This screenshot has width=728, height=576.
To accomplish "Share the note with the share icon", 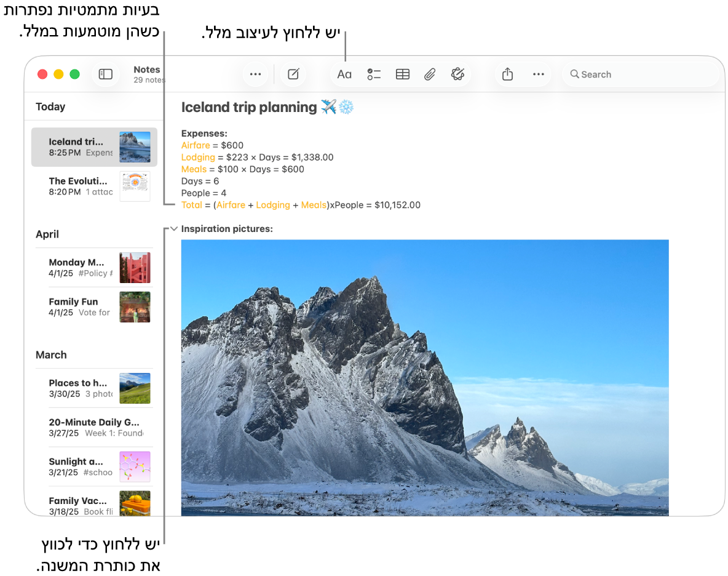I will point(507,74).
